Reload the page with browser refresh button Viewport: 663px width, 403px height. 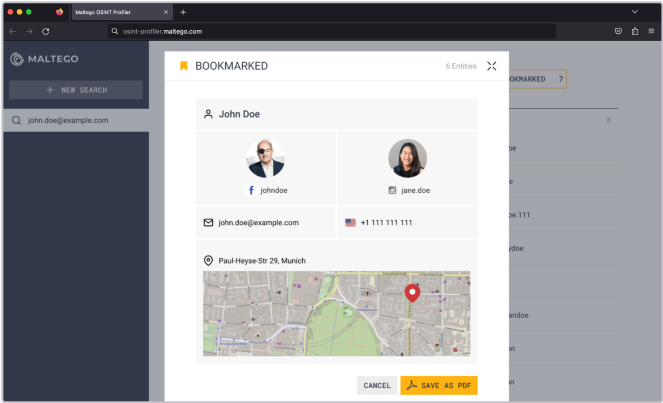tap(45, 31)
